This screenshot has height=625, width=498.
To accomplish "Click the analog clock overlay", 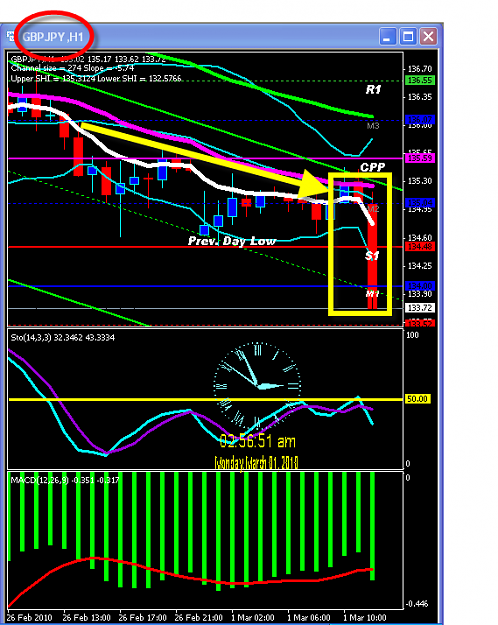I will [x=257, y=386].
